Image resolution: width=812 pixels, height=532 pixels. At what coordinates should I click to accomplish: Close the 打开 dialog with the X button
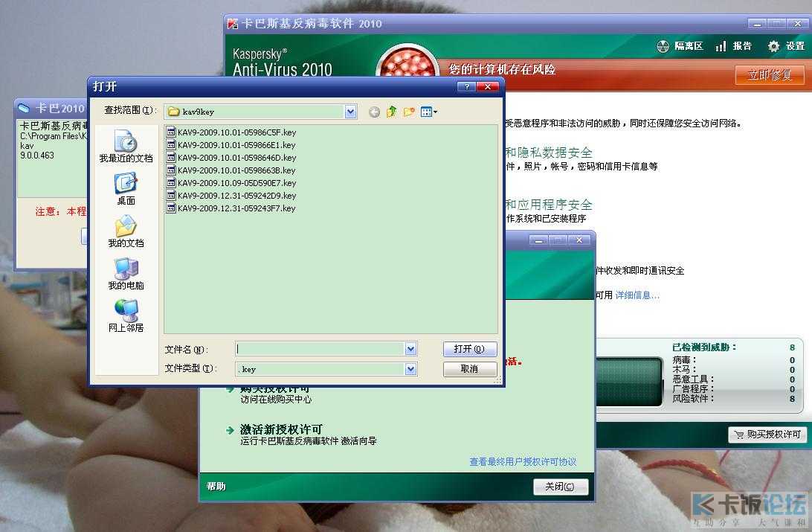point(487,86)
